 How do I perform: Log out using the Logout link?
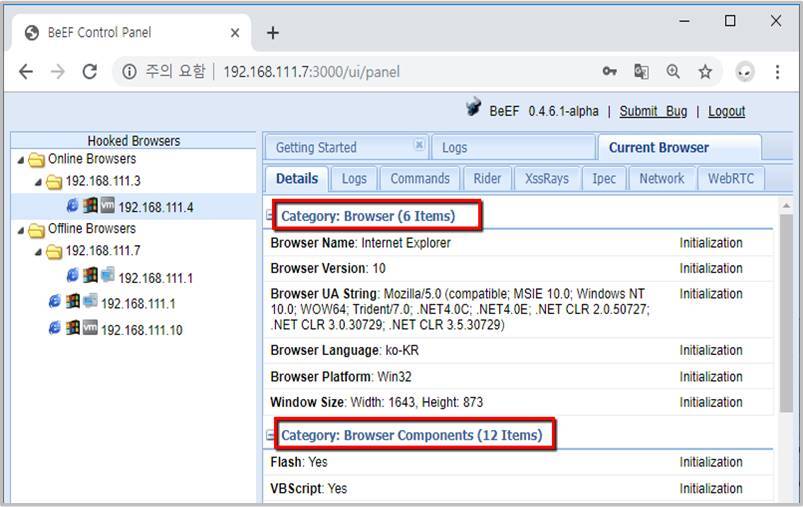click(727, 111)
